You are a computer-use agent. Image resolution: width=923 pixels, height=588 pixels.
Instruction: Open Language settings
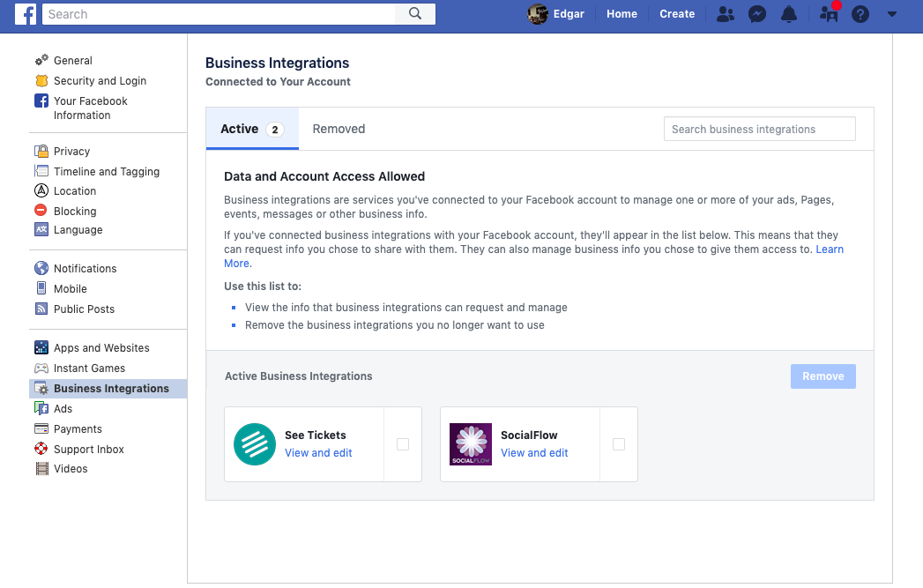coord(78,229)
